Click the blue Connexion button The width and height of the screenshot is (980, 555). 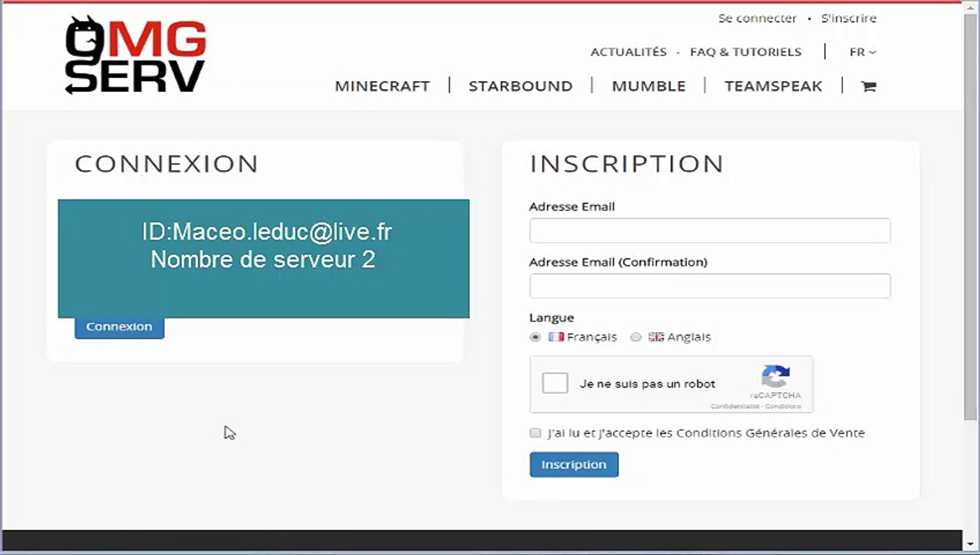[119, 328]
